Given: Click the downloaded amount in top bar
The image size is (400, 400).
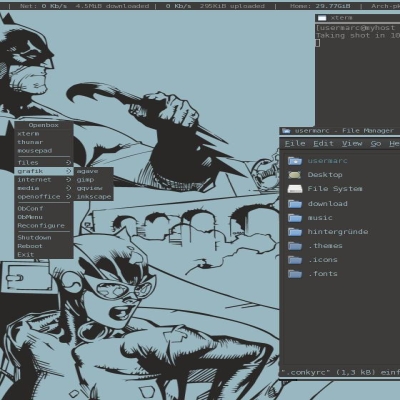Looking at the screenshot, I should tap(112, 6).
